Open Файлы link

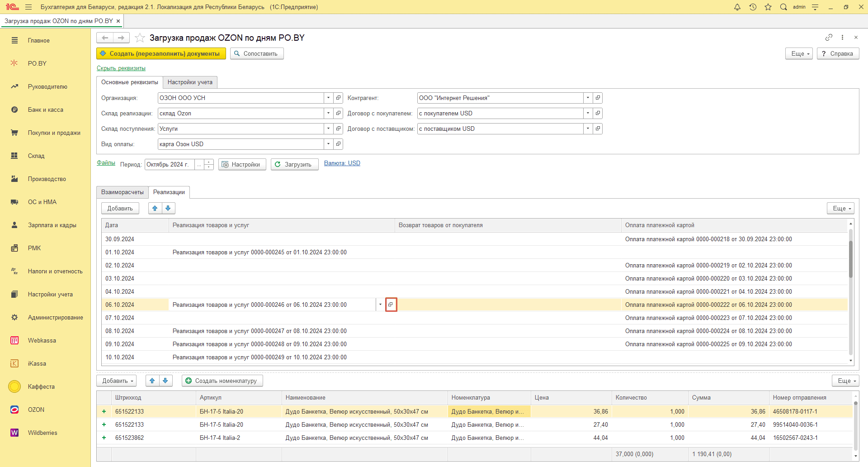point(106,163)
